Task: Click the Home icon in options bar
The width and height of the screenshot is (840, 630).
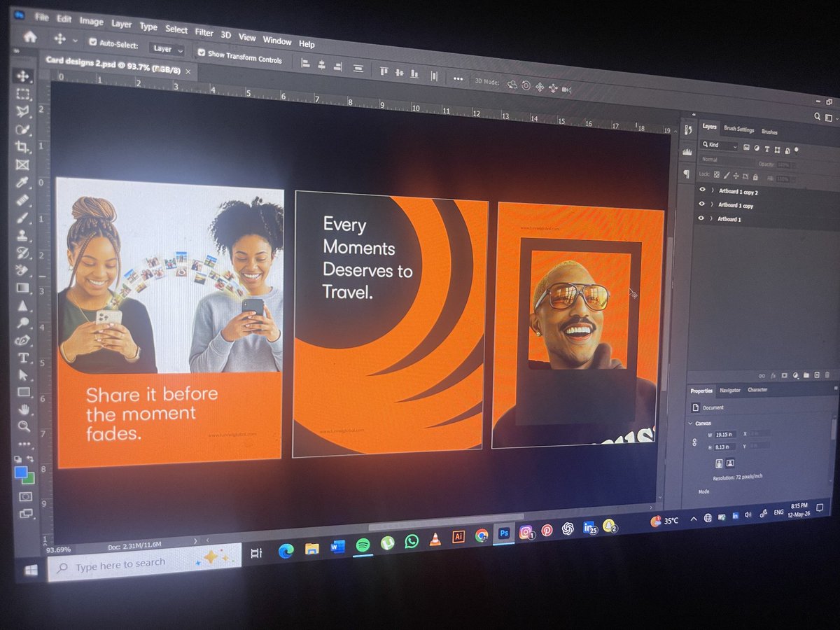Action: coord(30,36)
